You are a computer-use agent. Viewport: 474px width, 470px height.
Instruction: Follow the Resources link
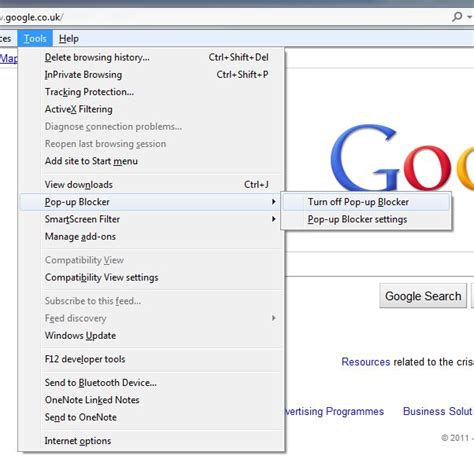pos(366,362)
